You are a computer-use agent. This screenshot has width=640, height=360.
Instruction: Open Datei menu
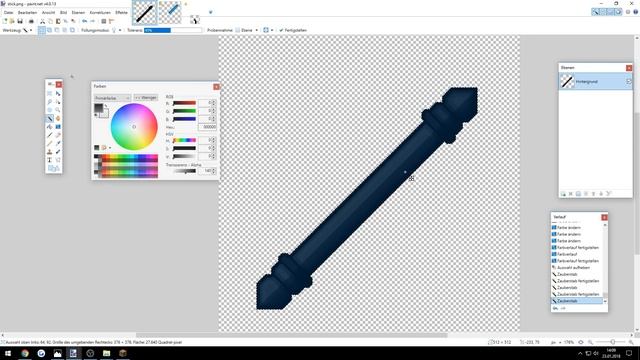tap(8, 13)
